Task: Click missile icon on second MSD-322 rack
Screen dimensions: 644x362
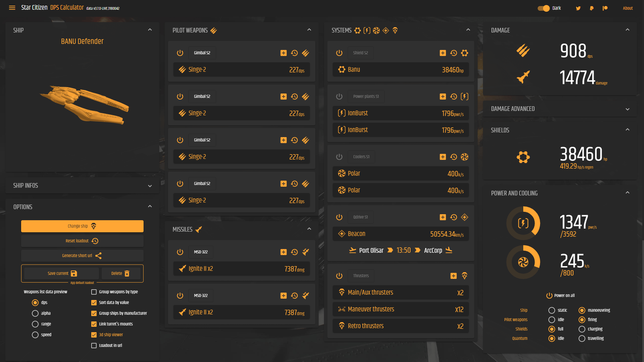Action: [306, 296]
